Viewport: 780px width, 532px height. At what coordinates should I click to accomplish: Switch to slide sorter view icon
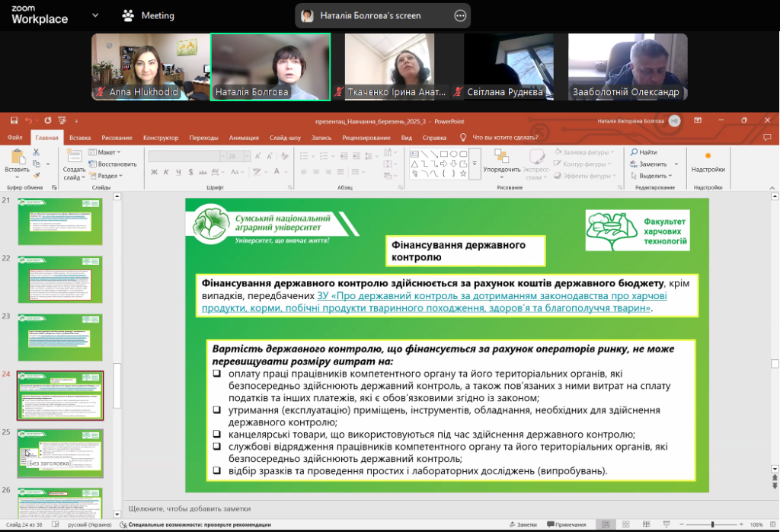[x=625, y=524]
